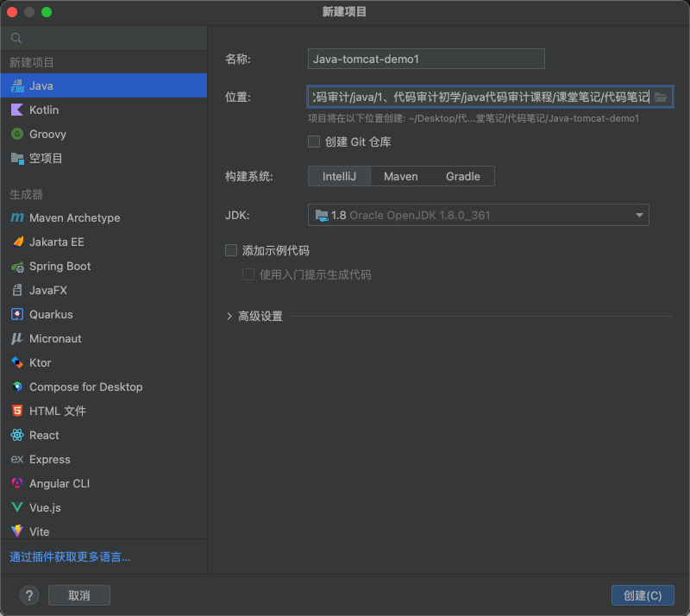Viewport: 690px width, 616px height.
Task: Click the 创建(C) button
Action: point(642,595)
